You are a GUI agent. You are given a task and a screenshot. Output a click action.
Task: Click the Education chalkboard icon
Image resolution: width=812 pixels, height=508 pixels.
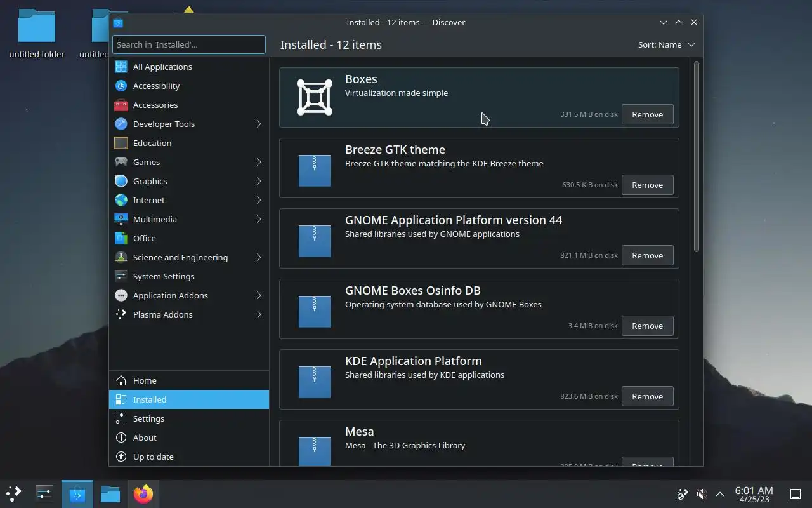(x=121, y=143)
